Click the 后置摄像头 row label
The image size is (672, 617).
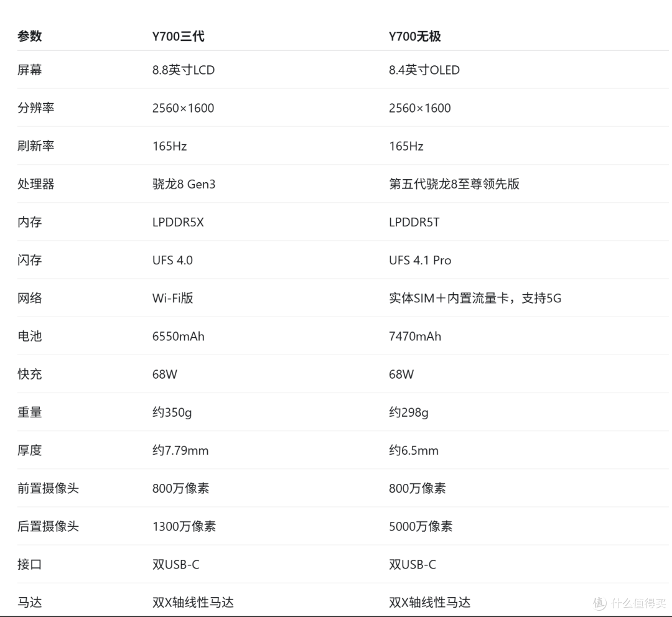coord(48,527)
